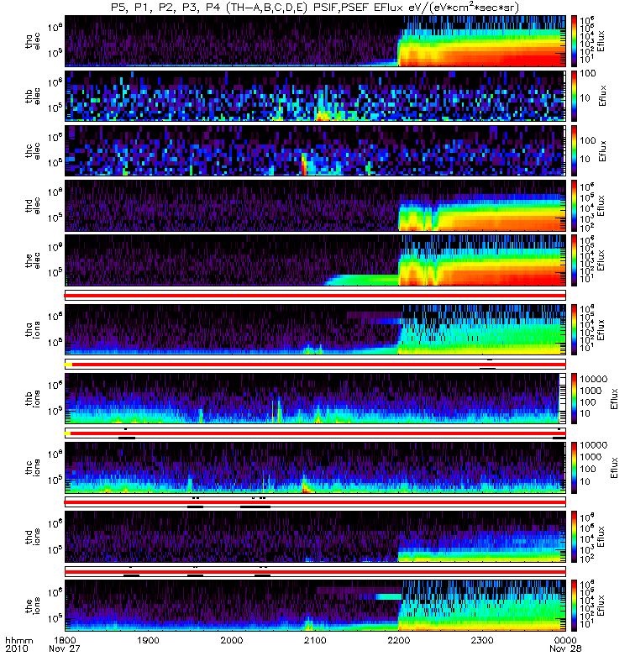The width and height of the screenshot is (630, 672).
Task: Click the Eflux label beside tha elec color bar
Action: click(x=601, y=41)
